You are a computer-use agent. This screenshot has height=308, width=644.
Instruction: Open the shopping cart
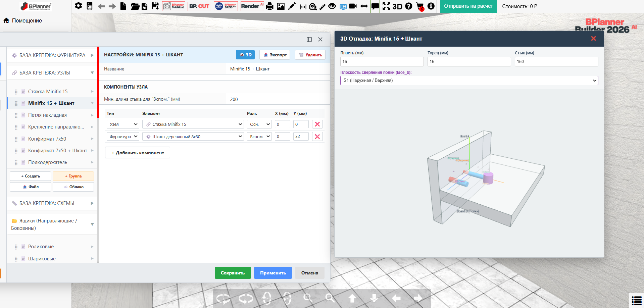[x=420, y=6]
